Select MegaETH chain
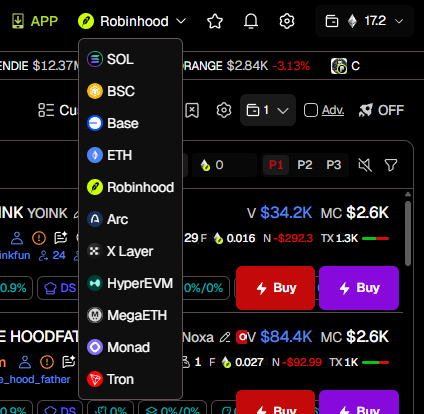Screen dimensions: 424x414 click(130, 315)
